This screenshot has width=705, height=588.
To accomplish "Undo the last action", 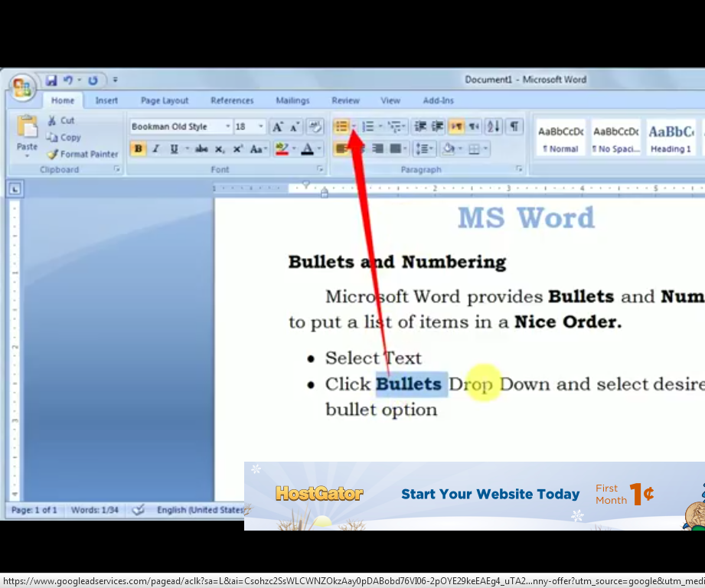I will (x=68, y=80).
